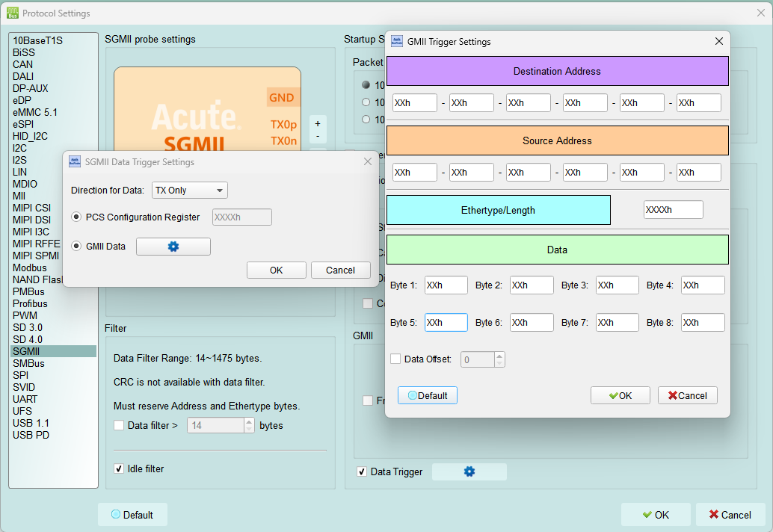The image size is (773, 532).
Task: Enable the Data Offset checkbox
Action: pos(395,359)
